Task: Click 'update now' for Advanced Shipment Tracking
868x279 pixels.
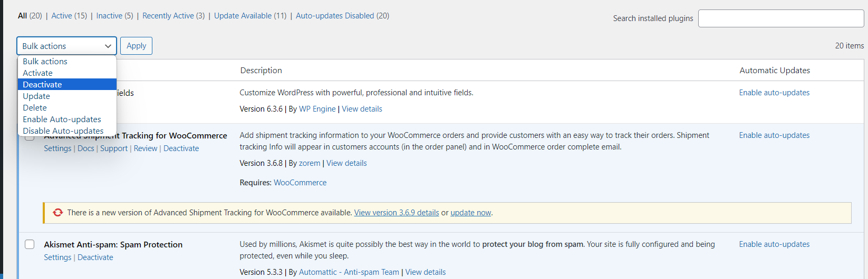Action: (471, 213)
